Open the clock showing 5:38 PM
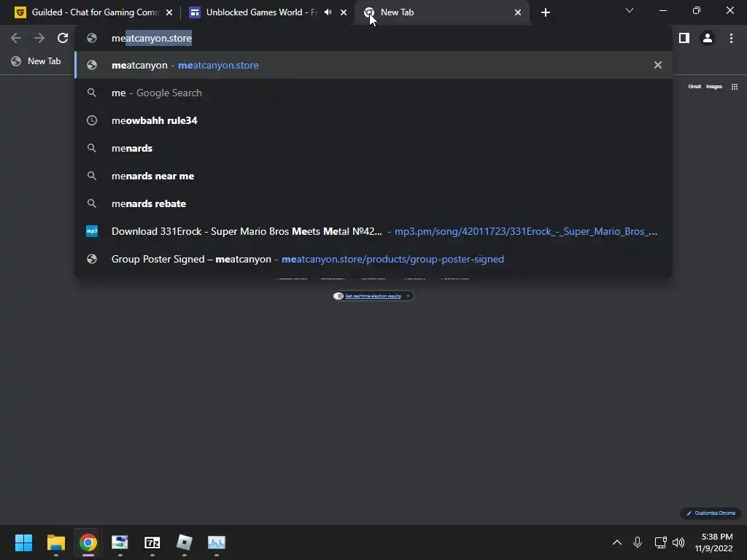Image resolution: width=747 pixels, height=560 pixels. (713, 542)
